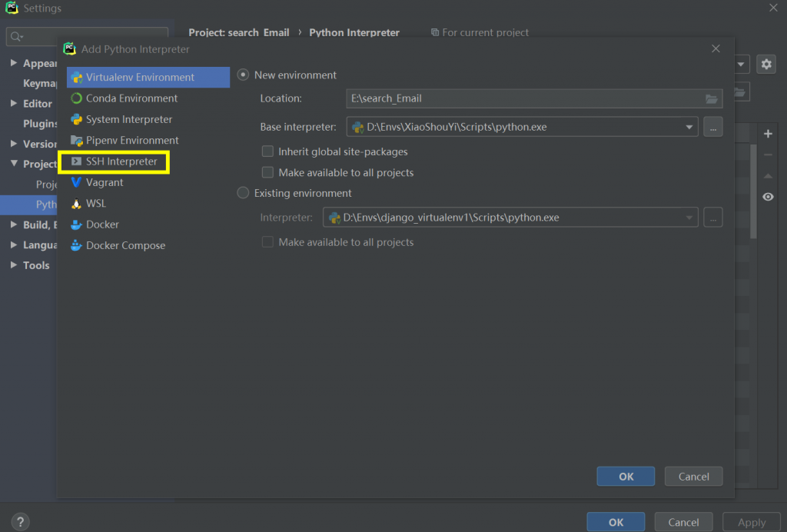Click OK in Settings window

click(616, 522)
